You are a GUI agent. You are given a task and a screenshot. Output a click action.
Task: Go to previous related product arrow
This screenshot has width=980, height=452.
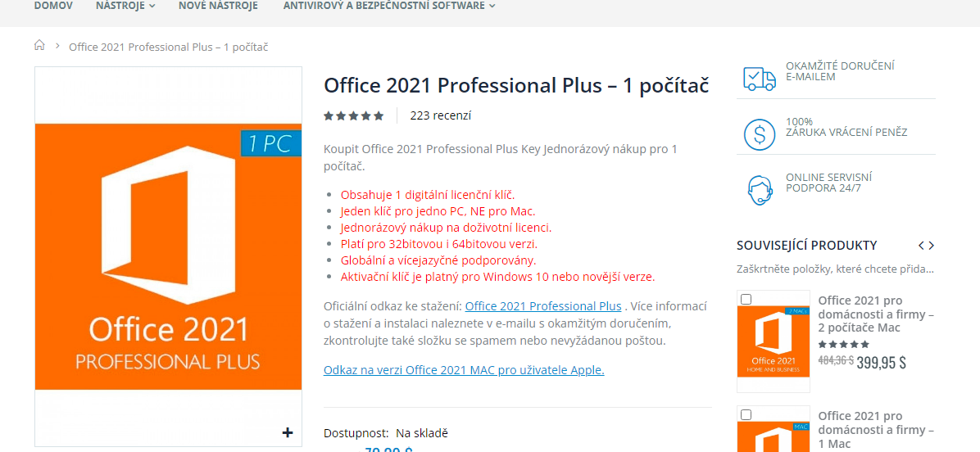[921, 246]
